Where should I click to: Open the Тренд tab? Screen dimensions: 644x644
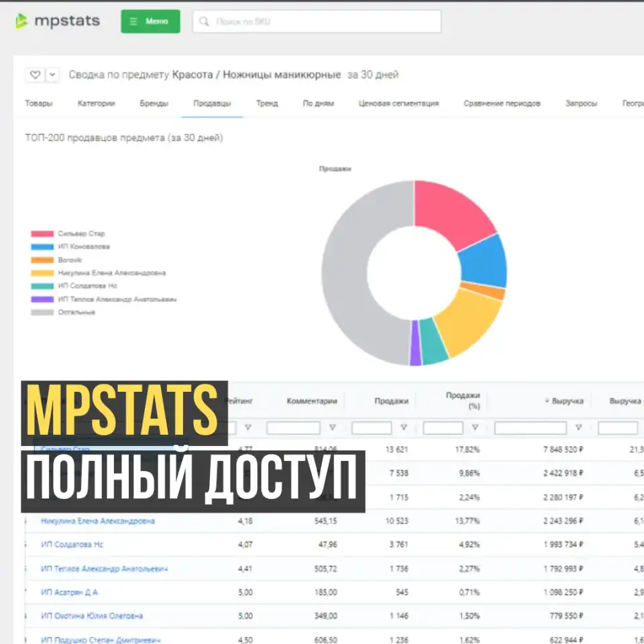(267, 103)
